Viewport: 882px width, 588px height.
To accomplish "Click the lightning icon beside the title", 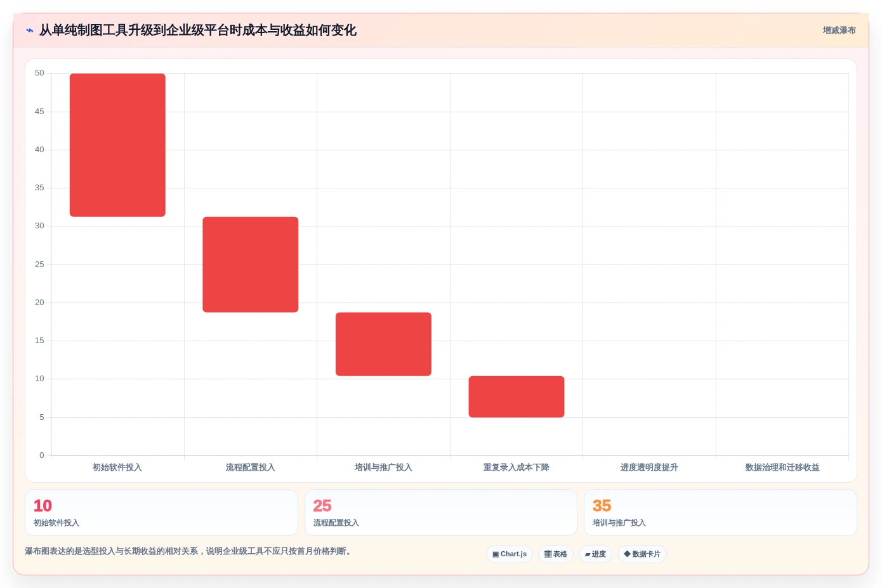I will (30, 30).
